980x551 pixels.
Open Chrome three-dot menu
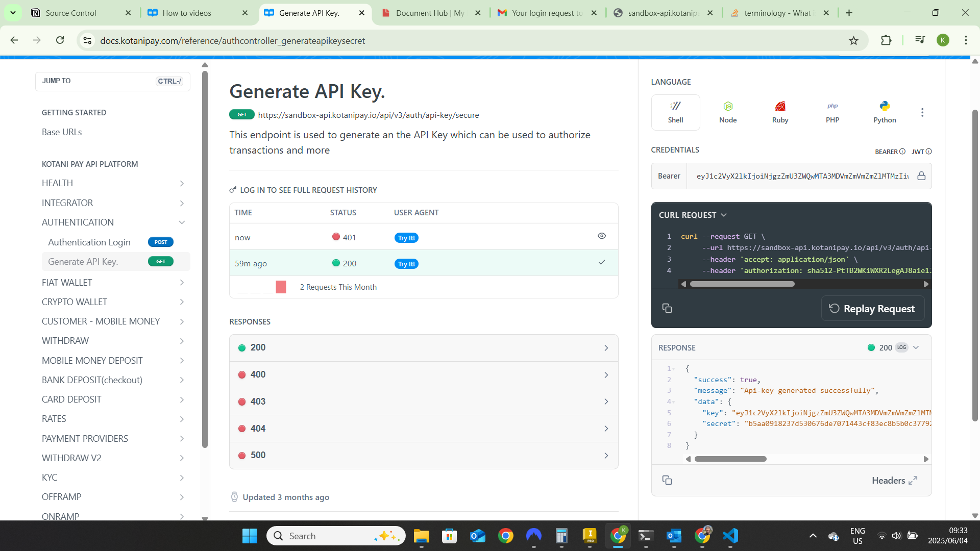(x=966, y=40)
